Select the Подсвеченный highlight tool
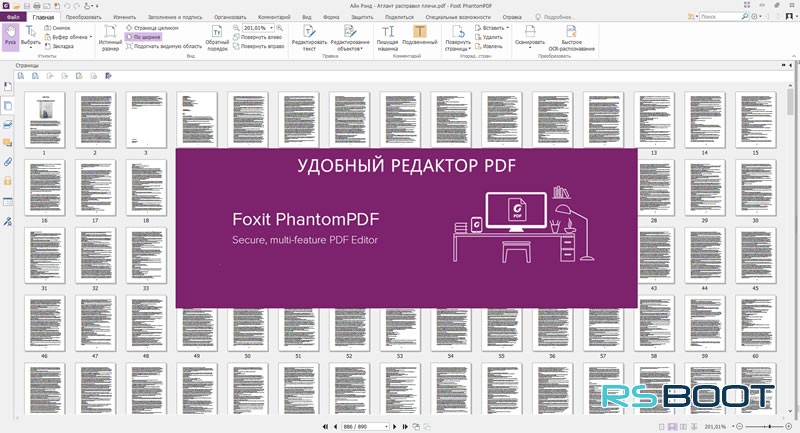Viewport: 800px width, 433px height. point(420,37)
